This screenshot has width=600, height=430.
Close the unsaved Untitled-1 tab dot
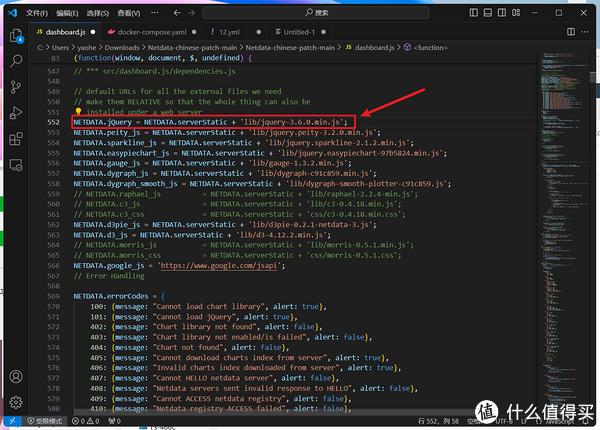[x=323, y=32]
